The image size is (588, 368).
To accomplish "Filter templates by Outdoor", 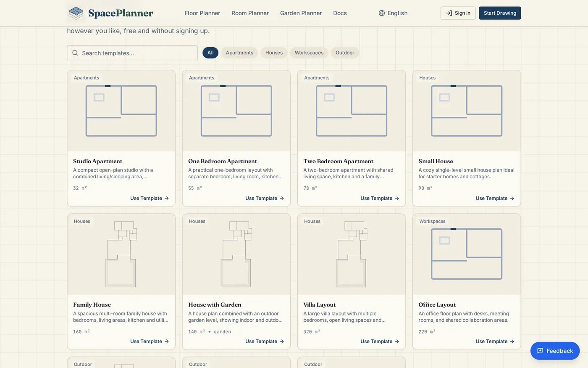I will 345,53.
